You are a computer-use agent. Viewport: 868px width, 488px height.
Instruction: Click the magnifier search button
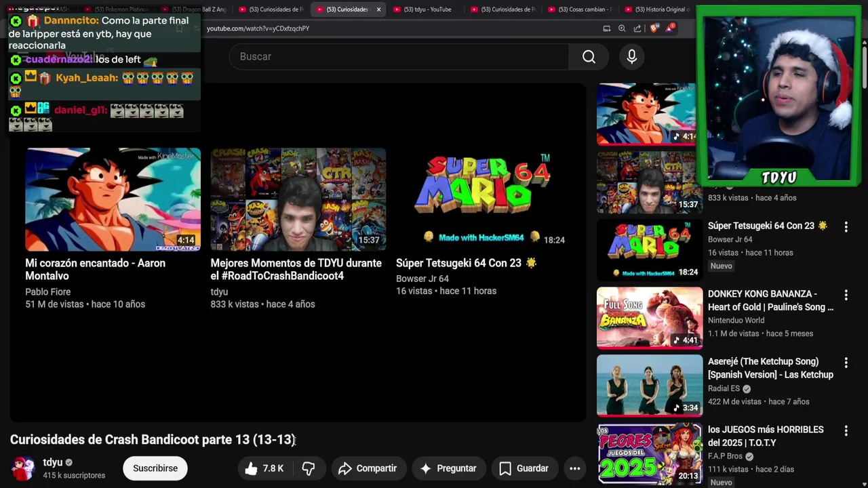[x=589, y=57]
